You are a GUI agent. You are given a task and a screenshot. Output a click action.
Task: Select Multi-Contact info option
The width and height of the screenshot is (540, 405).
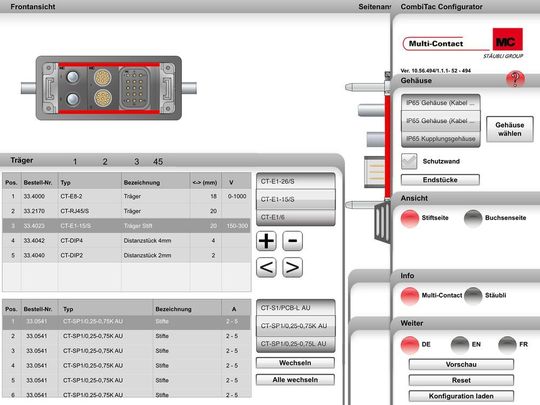click(x=409, y=295)
